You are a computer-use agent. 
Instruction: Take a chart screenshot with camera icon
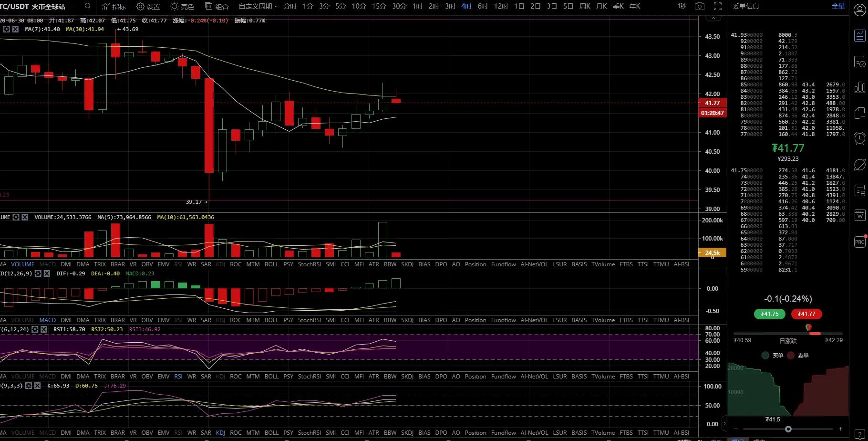(700, 6)
